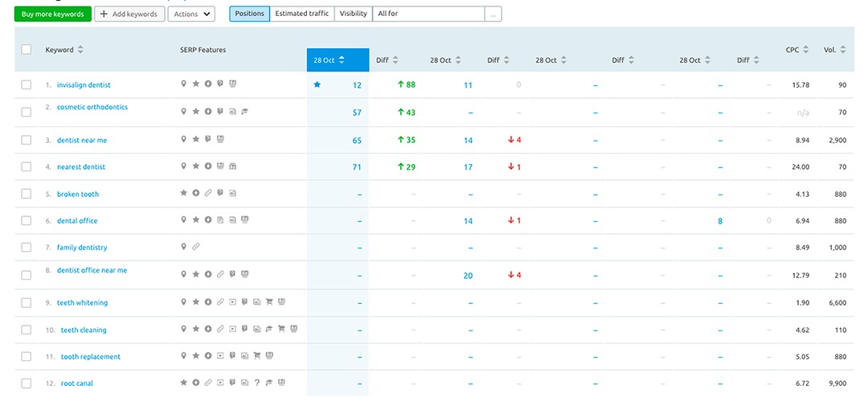Switch to the Estimated traffic tab

301,14
